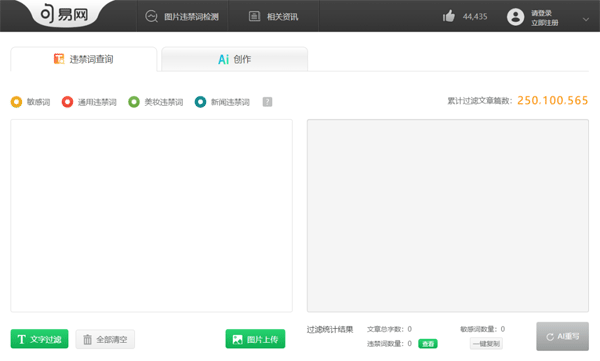600x361 pixels.
Task: Toggle 美妆违禁词 green radio option
Action: [x=134, y=102]
